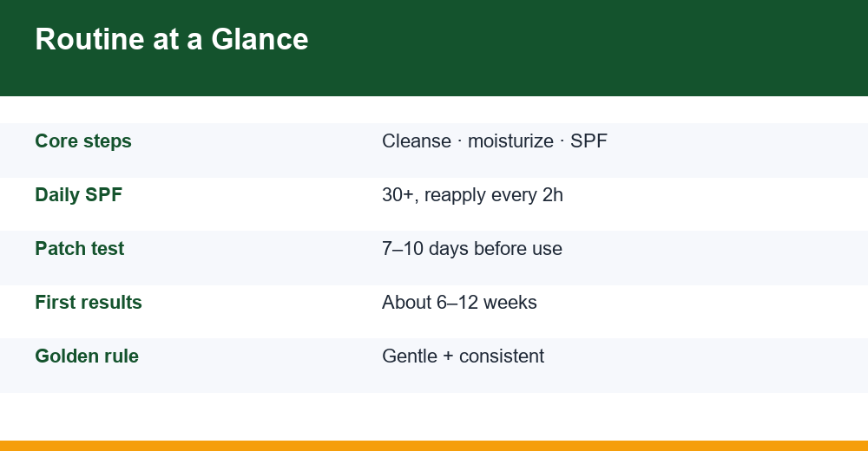Click "SPF" at the end of Core steps value

[x=589, y=141]
